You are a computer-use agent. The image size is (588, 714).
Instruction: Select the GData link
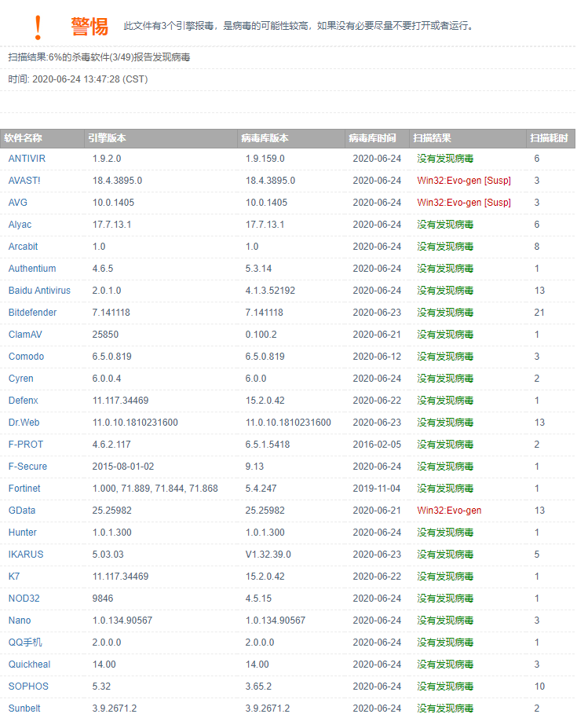[x=22, y=511]
